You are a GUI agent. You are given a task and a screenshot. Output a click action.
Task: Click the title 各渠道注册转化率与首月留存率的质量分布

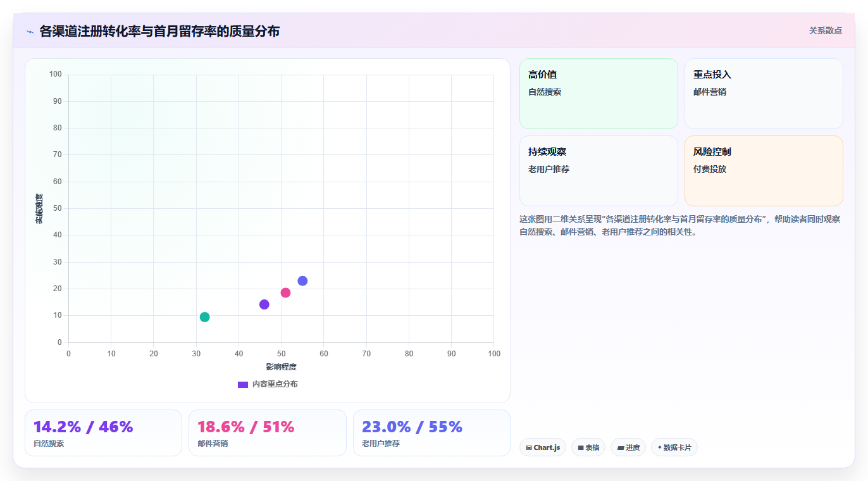point(159,31)
